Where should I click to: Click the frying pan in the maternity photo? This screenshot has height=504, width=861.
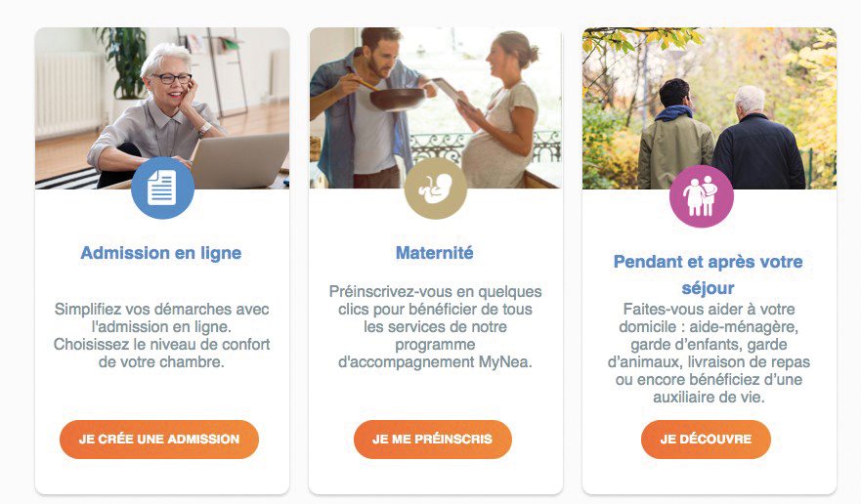click(x=396, y=97)
